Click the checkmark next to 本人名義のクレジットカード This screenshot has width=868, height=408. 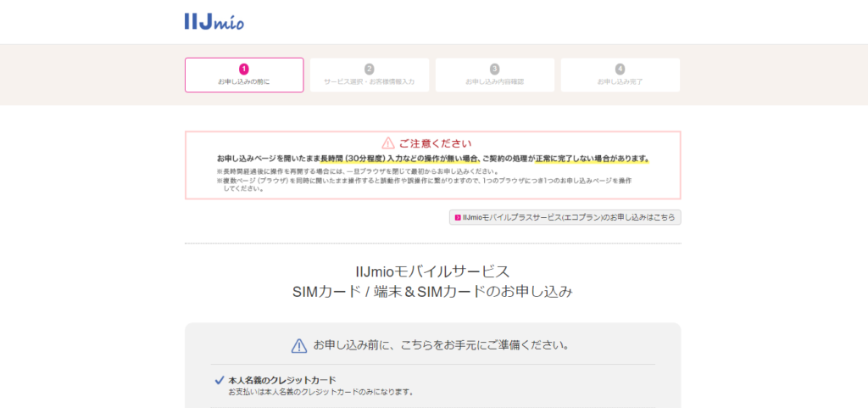coord(219,380)
